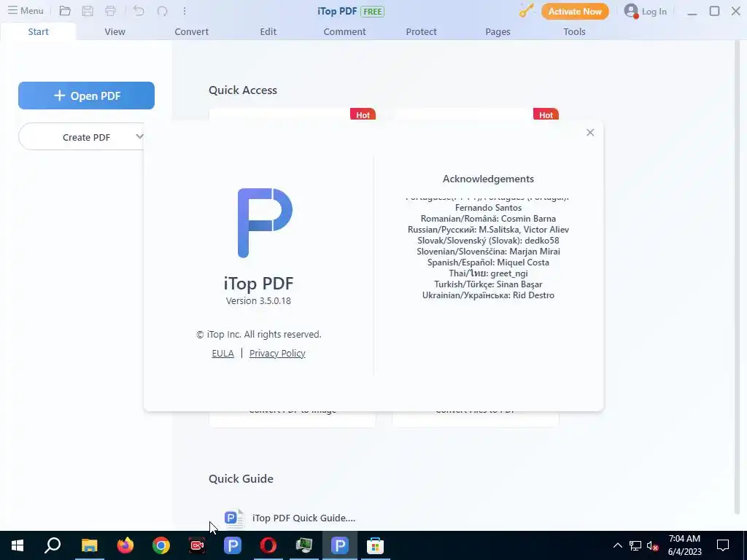Viewport: 747px width, 560px height.
Task: Click the Log In account button
Action: pyautogui.click(x=646, y=11)
